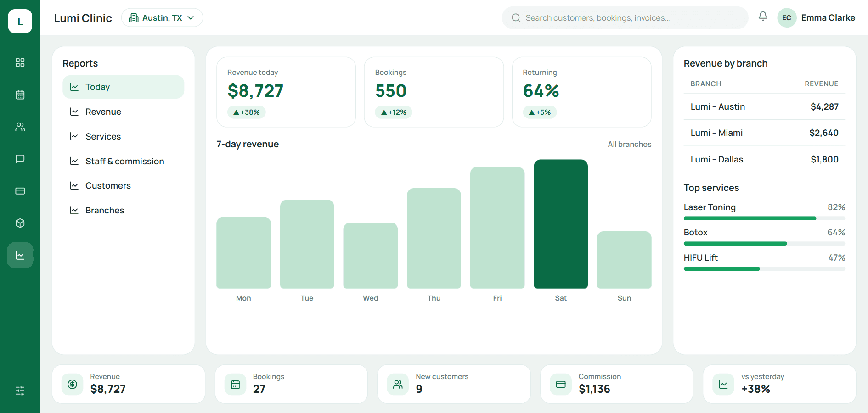
Task: Click the +5% badge under Returning
Action: [x=540, y=112]
